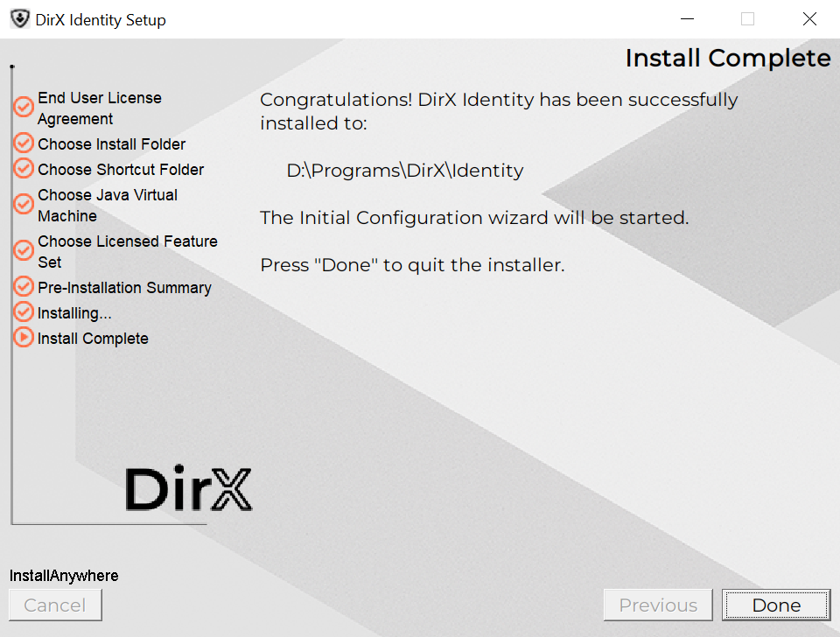Click the Previous button
840x637 pixels.
658,605
